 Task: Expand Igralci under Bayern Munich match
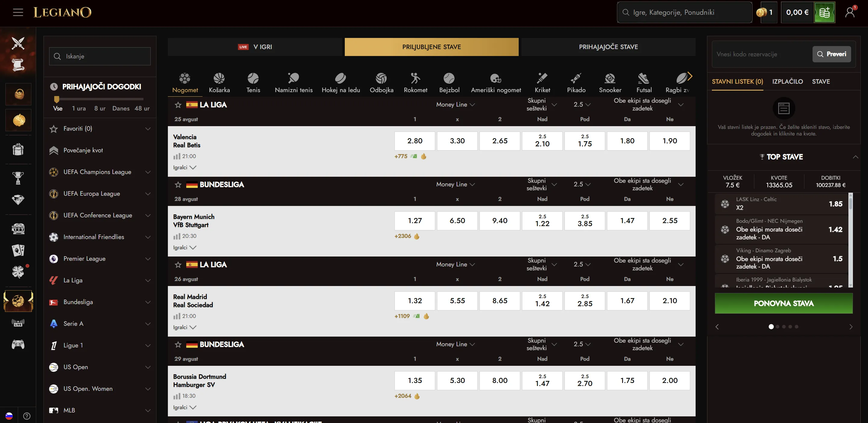[185, 247]
